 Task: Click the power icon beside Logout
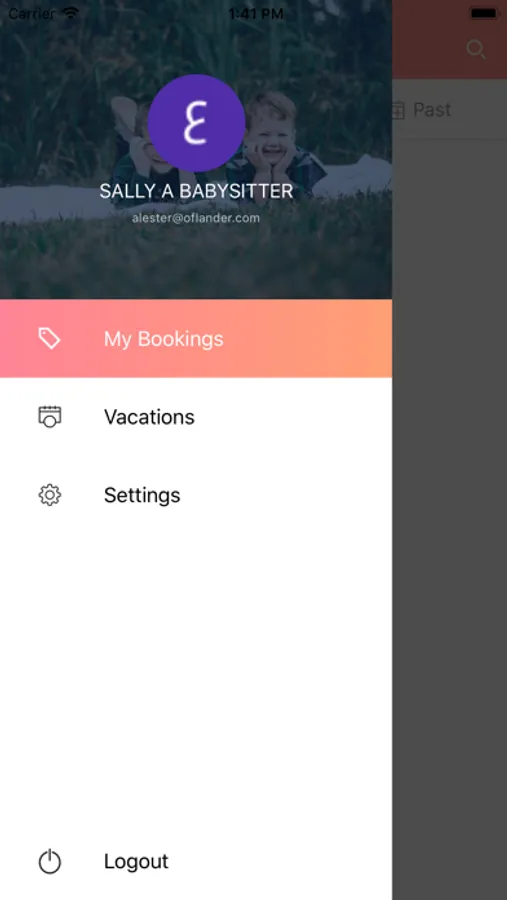[49, 862]
